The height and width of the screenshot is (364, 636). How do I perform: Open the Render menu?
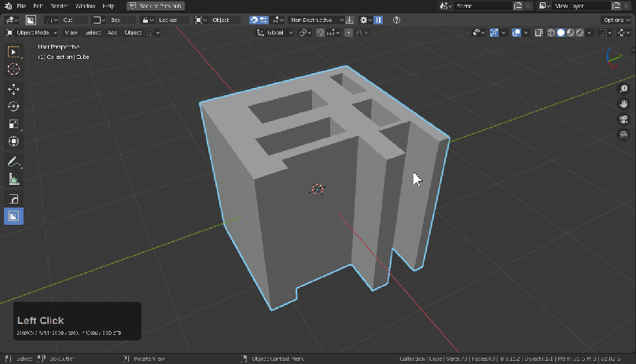point(60,6)
